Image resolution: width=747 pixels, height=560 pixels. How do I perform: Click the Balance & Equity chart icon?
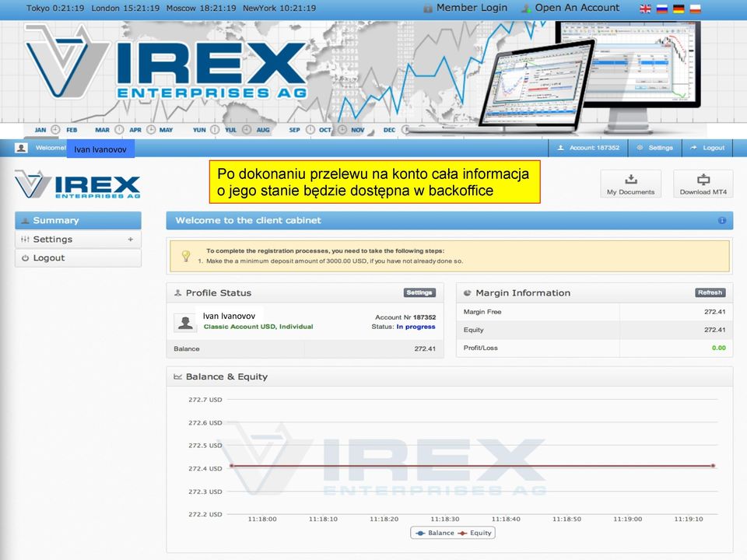(177, 376)
